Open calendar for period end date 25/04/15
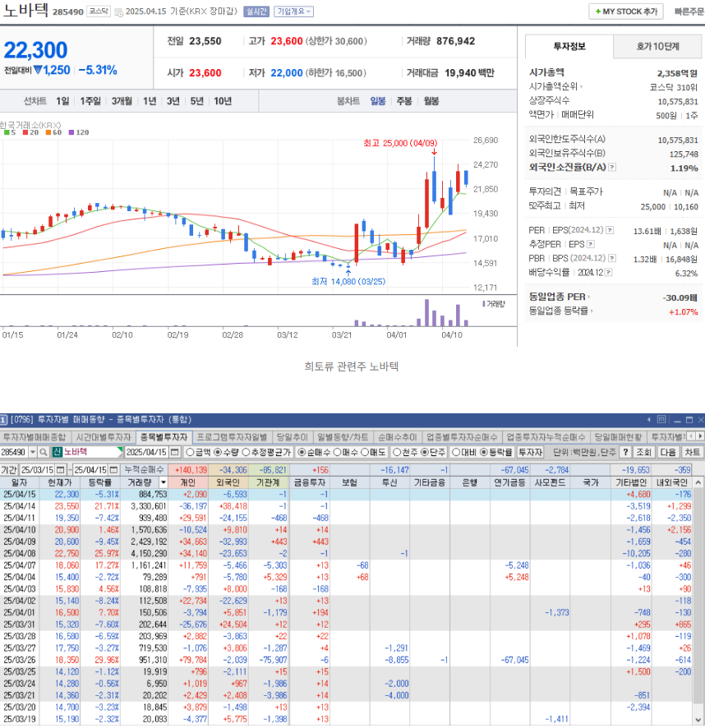Screen dimensions: 705x728 click(x=113, y=470)
